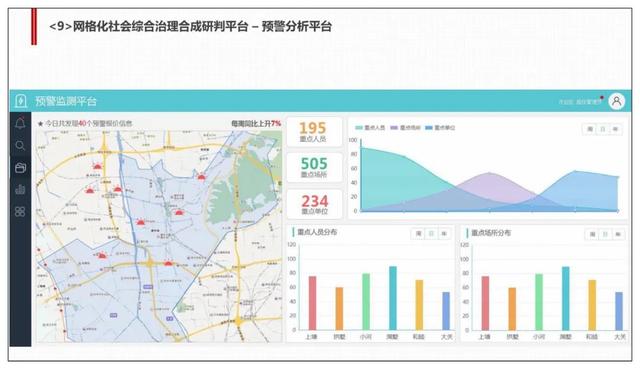
Task: Open the folder icon in the sidebar
Action: pos(20,167)
